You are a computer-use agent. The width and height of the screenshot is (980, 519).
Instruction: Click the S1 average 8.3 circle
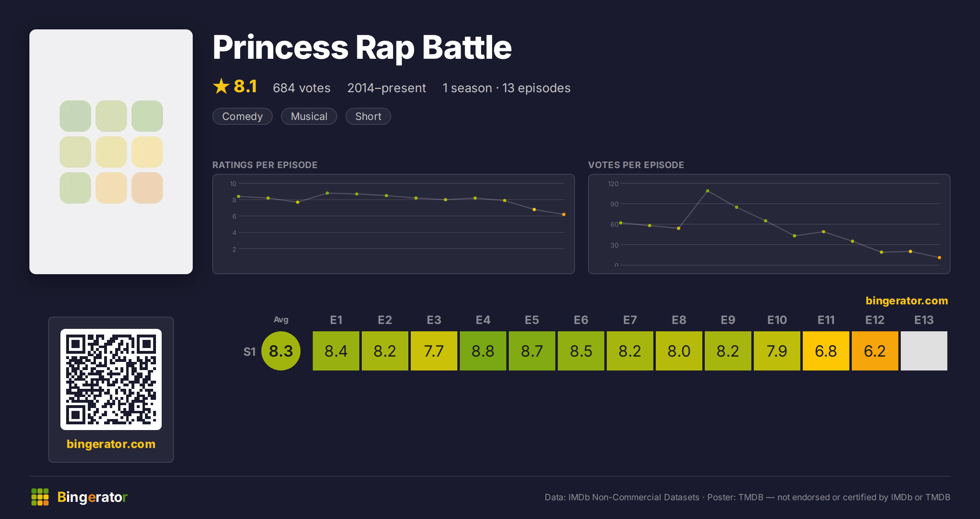tap(281, 351)
